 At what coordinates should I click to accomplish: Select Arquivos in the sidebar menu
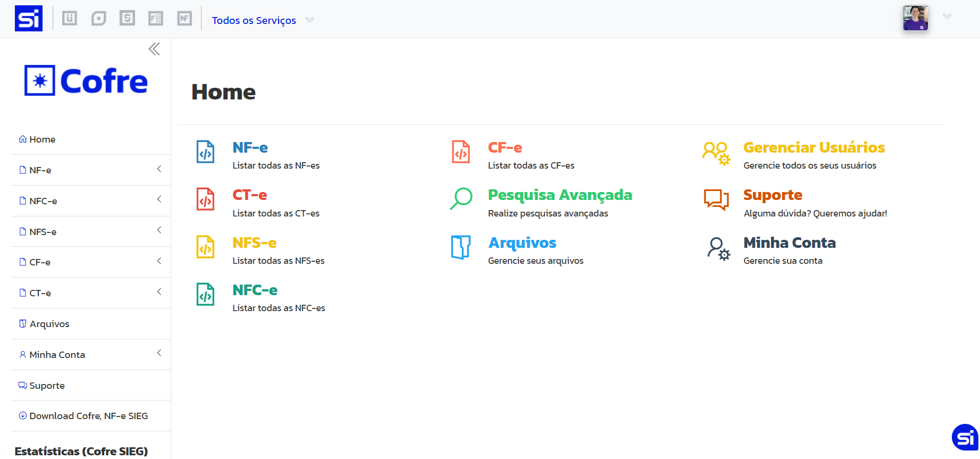pyautogui.click(x=49, y=324)
